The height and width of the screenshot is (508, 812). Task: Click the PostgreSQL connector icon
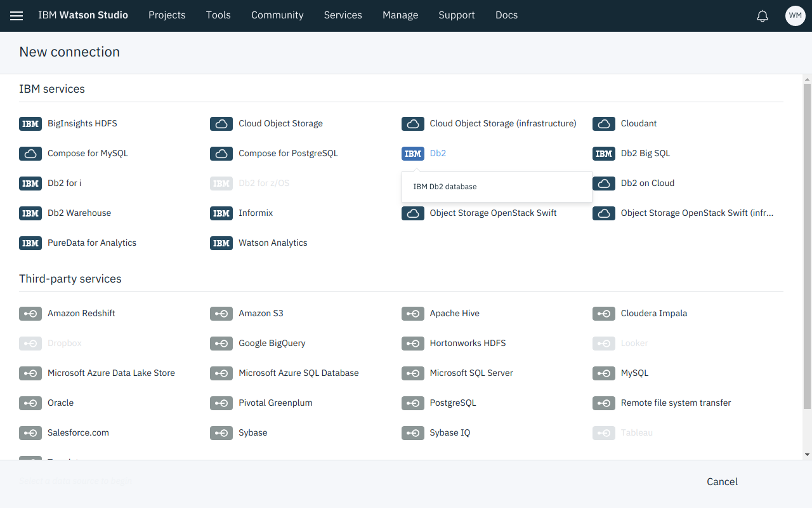pyautogui.click(x=413, y=403)
